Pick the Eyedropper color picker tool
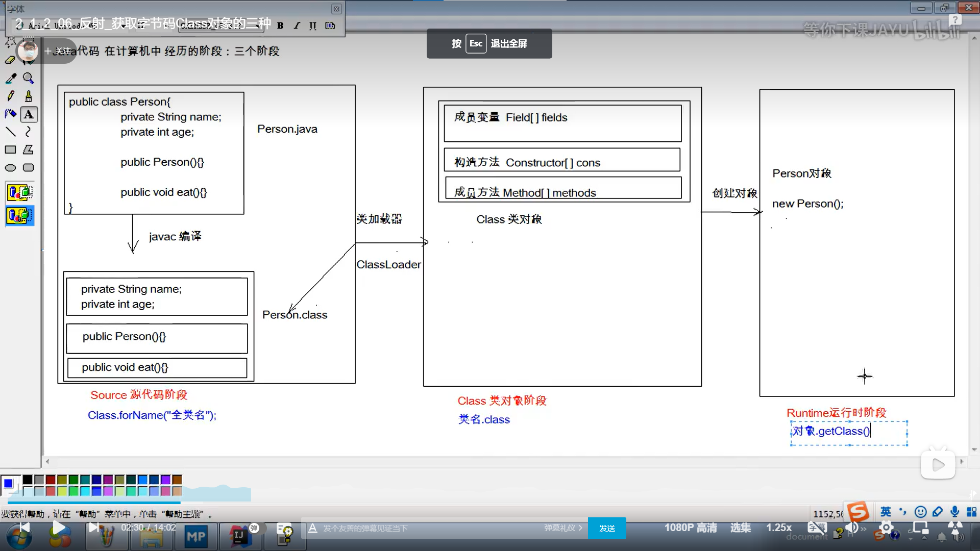Viewport: 980px width, 551px height. pyautogui.click(x=11, y=78)
